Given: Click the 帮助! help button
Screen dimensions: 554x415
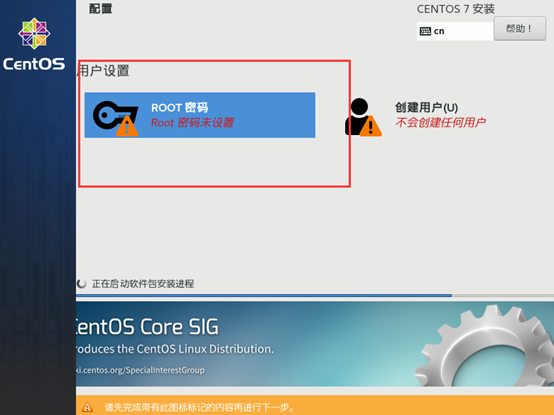Looking at the screenshot, I should (519, 28).
